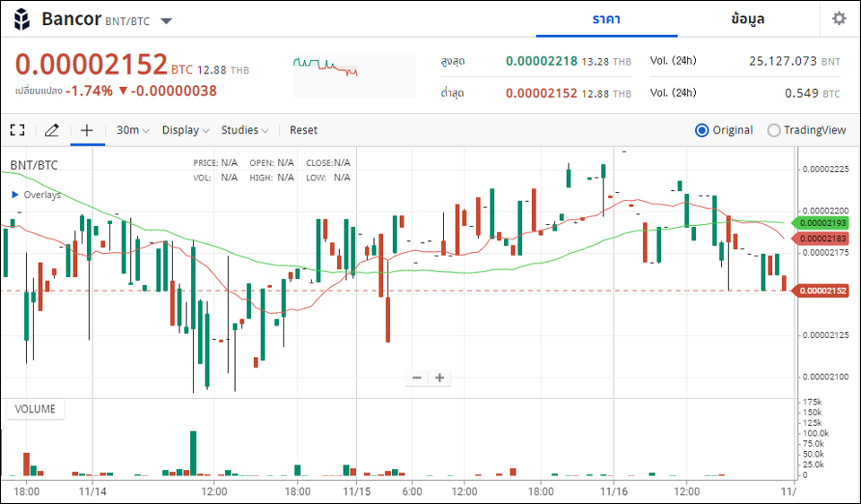Viewport: 861px width, 504px height.
Task: Click the Bancor logo icon
Action: (23, 19)
